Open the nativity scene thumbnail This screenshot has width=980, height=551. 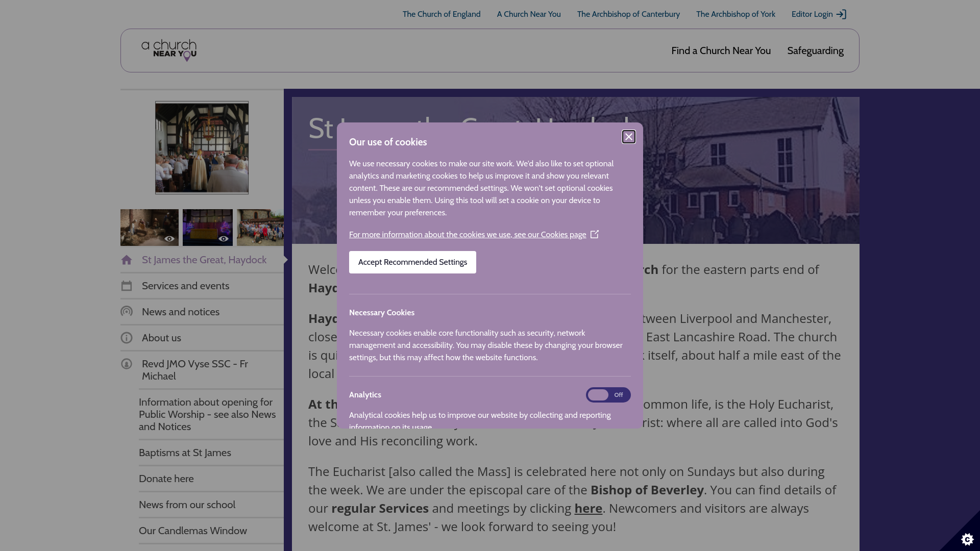(x=150, y=228)
